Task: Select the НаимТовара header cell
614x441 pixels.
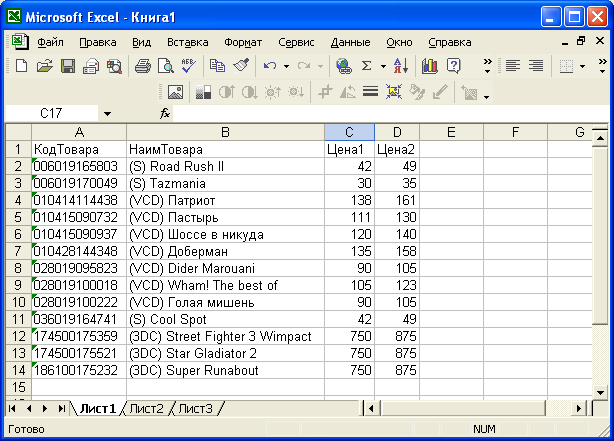Action: (x=225, y=149)
